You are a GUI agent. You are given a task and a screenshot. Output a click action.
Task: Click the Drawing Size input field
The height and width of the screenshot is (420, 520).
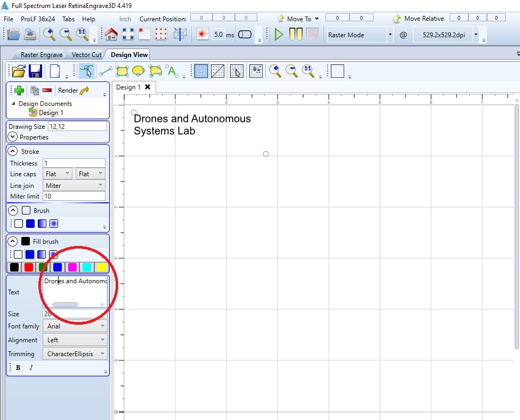click(78, 127)
